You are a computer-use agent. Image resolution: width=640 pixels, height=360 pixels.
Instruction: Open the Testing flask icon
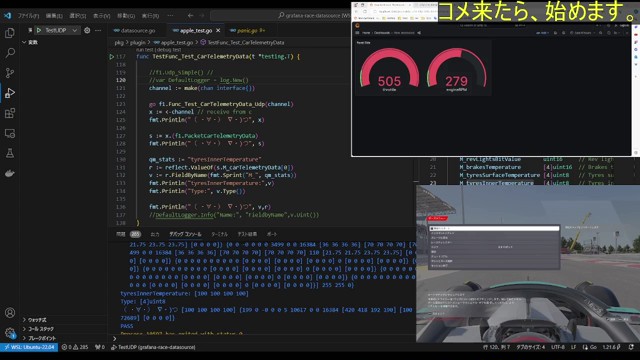click(10, 153)
